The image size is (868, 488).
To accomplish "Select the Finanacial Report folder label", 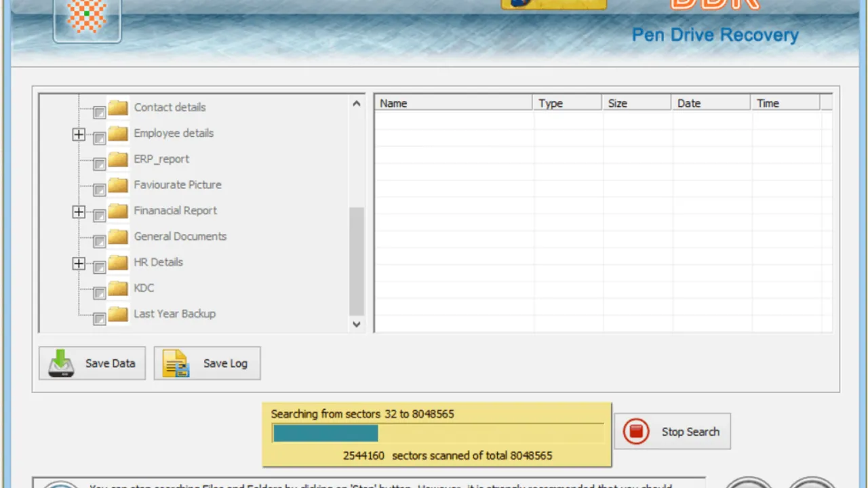I will click(176, 211).
